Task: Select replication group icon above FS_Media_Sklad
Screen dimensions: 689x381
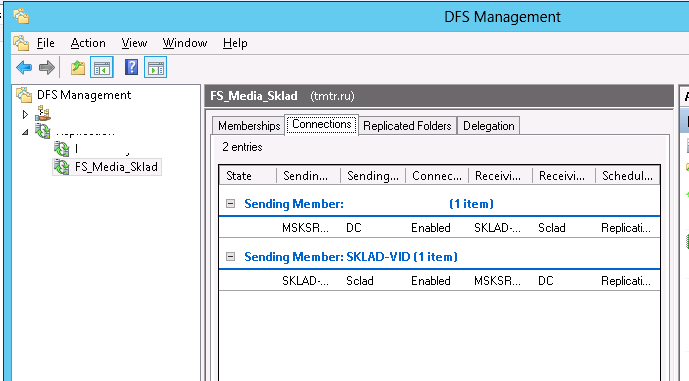Action: point(62,149)
